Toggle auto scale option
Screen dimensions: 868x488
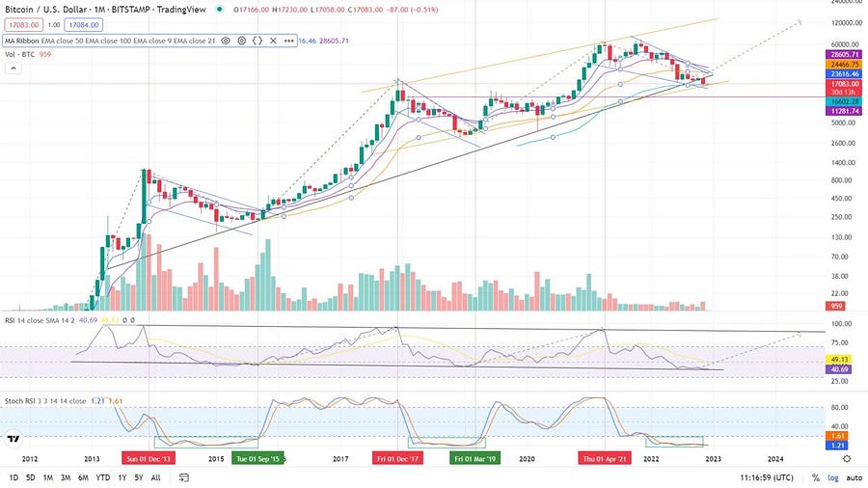click(854, 477)
